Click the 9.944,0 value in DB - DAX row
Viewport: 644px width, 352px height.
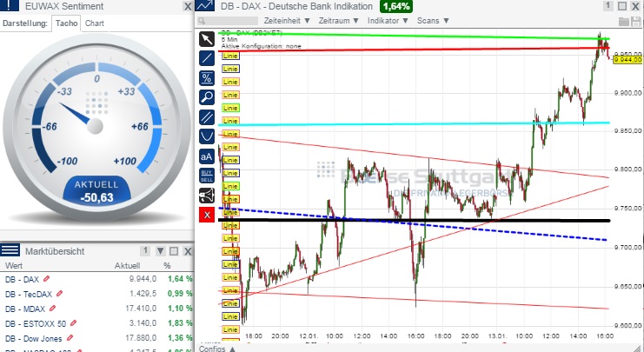tap(143, 279)
